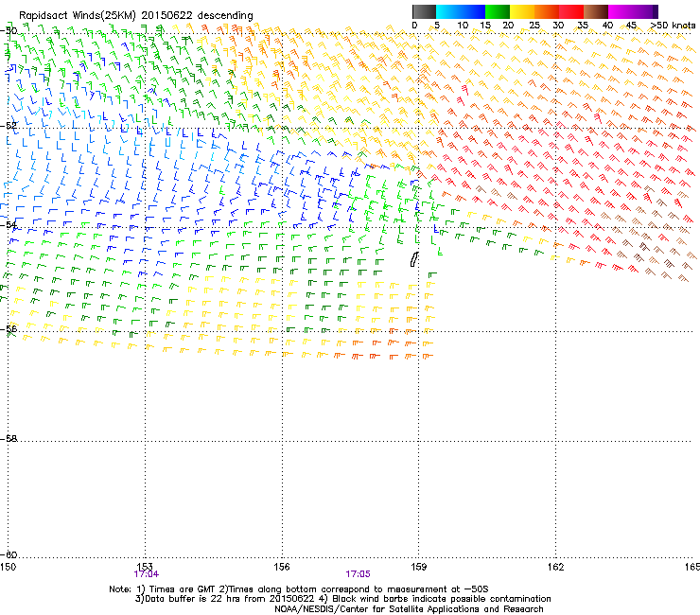
Task: Click the legend scale label "25"
Action: (x=534, y=26)
